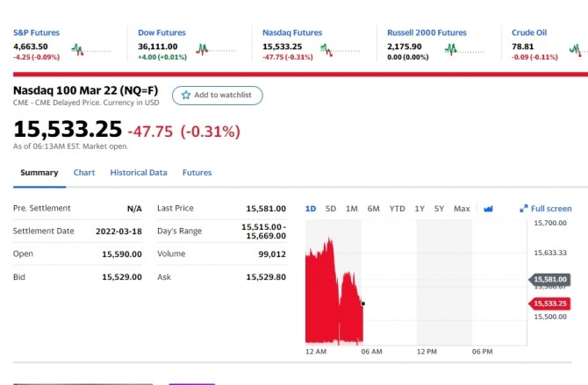The width and height of the screenshot is (588, 385).
Task: Open the Historical Data tab
Action: coord(139,173)
